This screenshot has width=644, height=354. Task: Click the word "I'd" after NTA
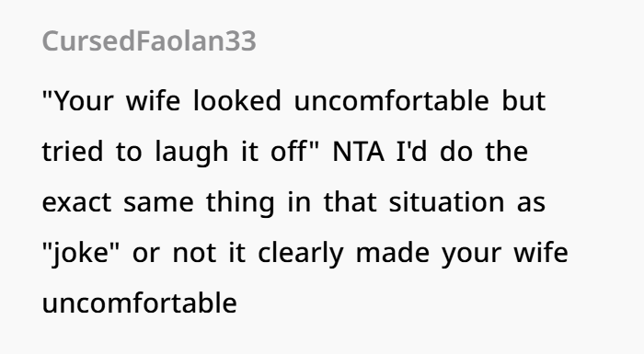click(412, 151)
